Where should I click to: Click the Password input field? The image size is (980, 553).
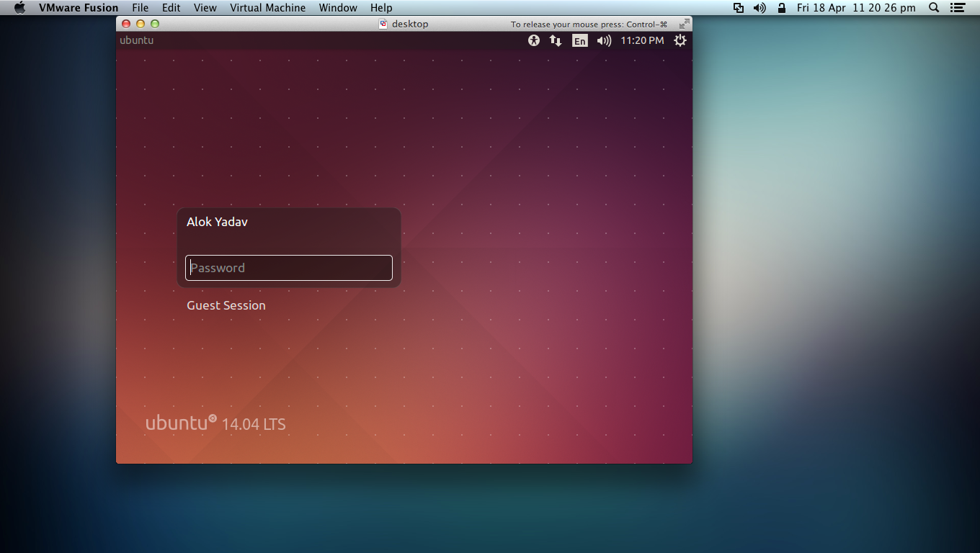pyautogui.click(x=288, y=268)
